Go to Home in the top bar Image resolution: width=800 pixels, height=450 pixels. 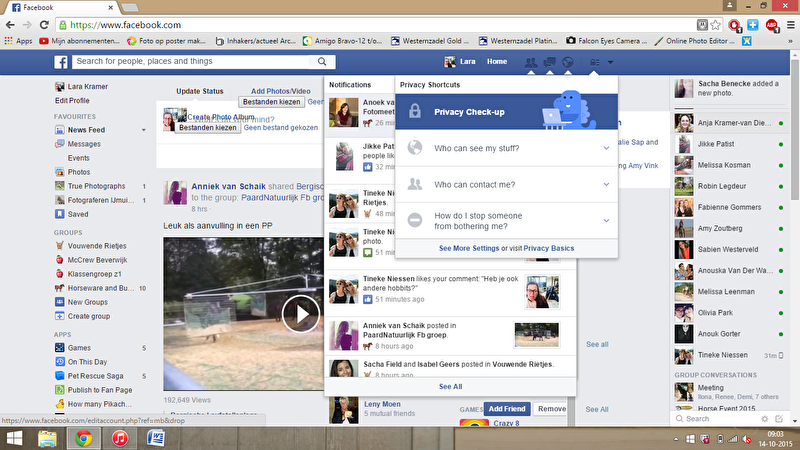pos(497,62)
